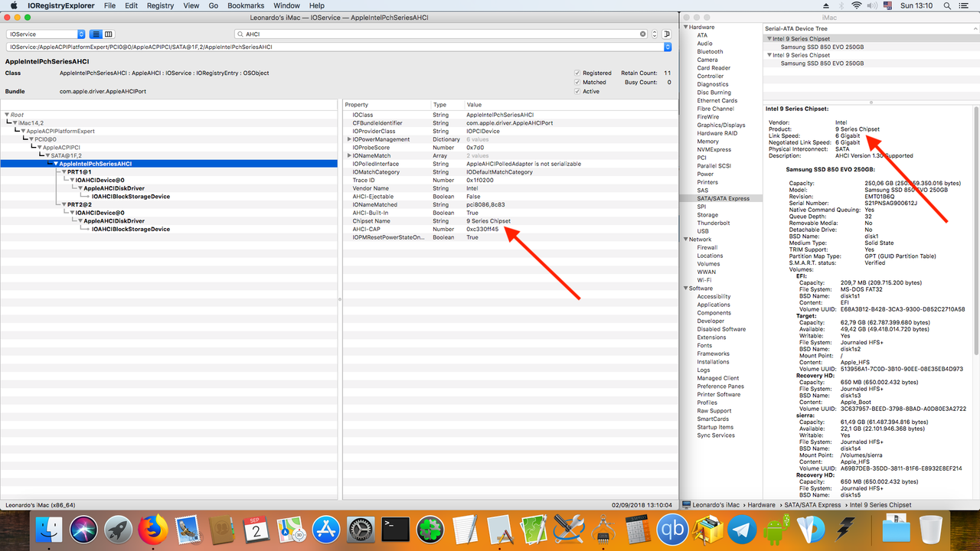The image size is (980, 551).
Task: Select USB in System Information sidebar
Action: pos(703,231)
